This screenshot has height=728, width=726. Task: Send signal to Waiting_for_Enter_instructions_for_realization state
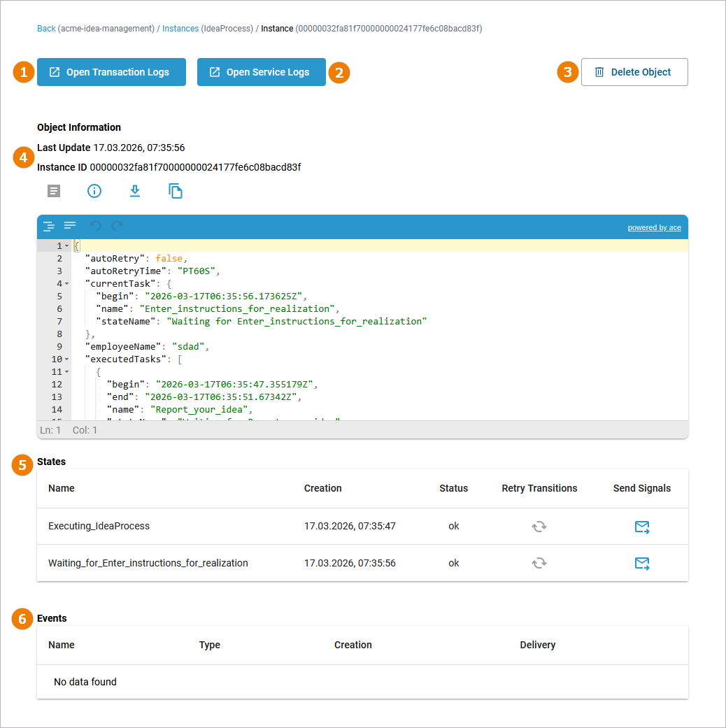pos(641,563)
